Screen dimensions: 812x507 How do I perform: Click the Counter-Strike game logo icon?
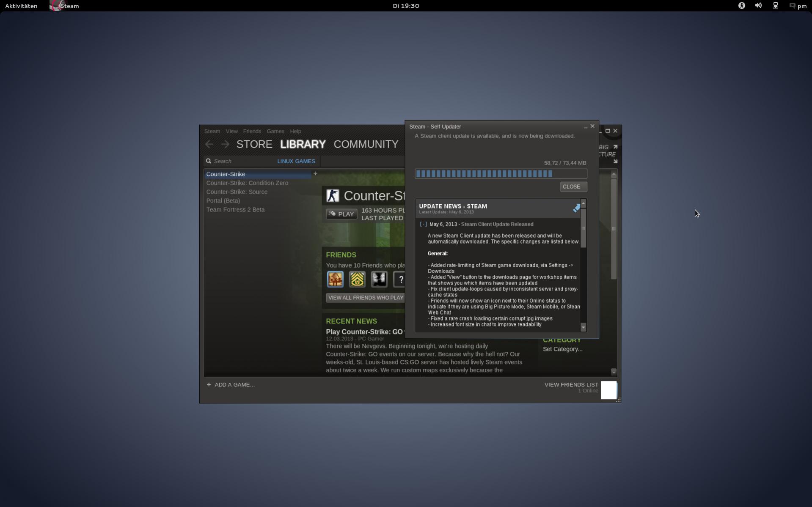click(333, 195)
